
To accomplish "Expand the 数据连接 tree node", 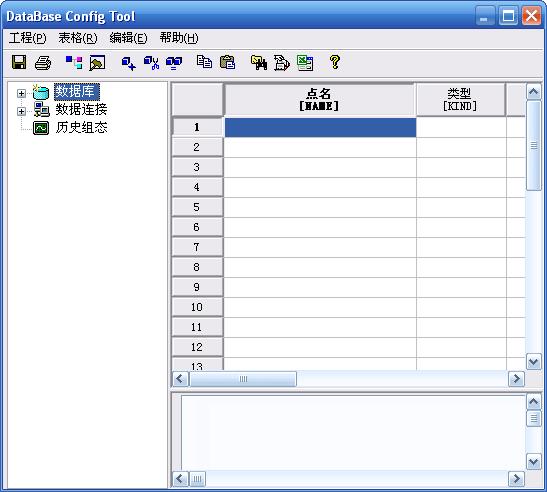I will [21, 111].
